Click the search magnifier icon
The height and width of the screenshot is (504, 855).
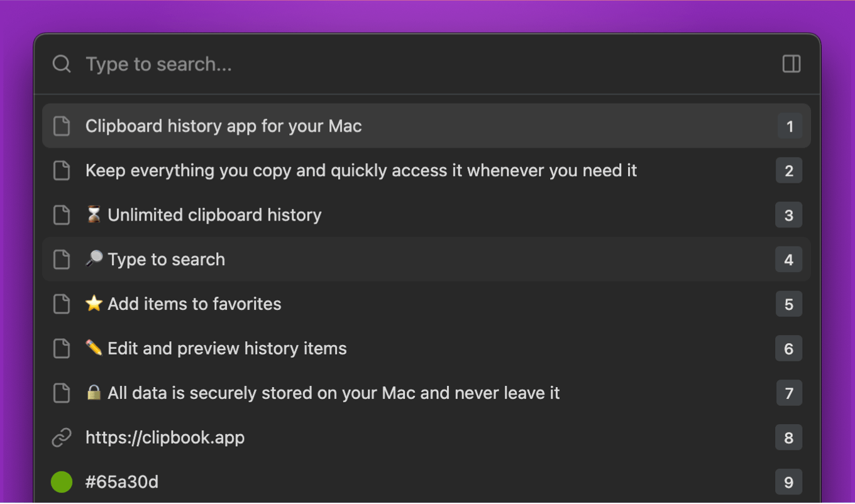pos(61,63)
